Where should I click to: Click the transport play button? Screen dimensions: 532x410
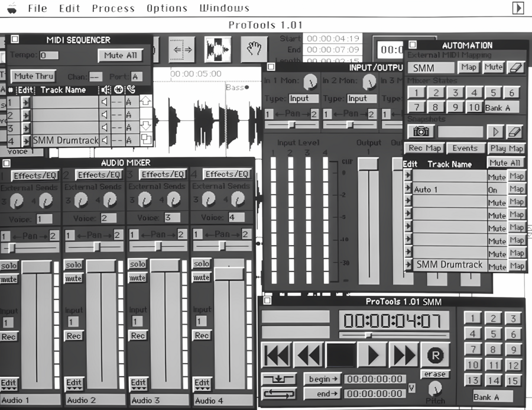coord(372,355)
